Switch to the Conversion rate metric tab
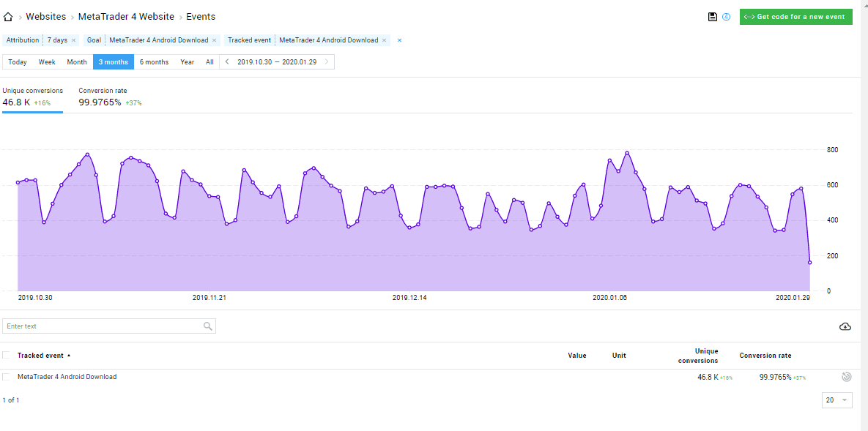 coord(110,97)
